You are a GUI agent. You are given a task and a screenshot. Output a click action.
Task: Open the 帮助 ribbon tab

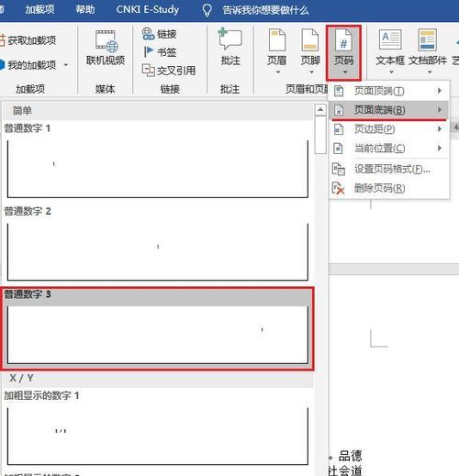pos(85,9)
